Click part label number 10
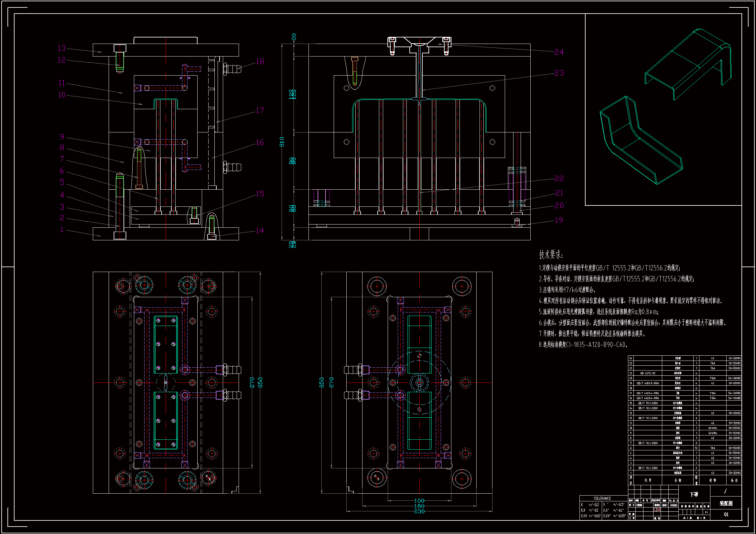The width and height of the screenshot is (756, 534). click(x=61, y=95)
